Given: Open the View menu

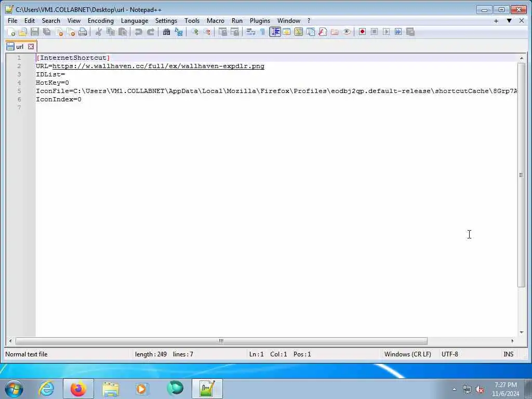Looking at the screenshot, I should pyautogui.click(x=74, y=21).
